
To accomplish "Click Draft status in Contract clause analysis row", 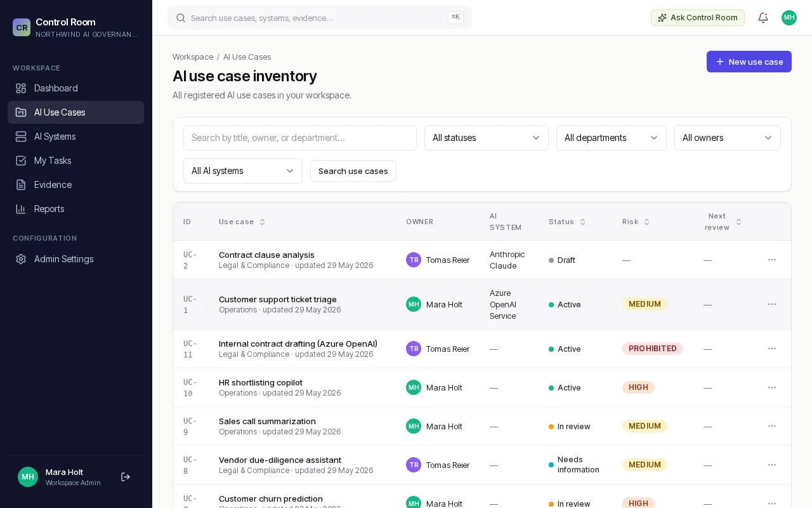I will (x=562, y=260).
